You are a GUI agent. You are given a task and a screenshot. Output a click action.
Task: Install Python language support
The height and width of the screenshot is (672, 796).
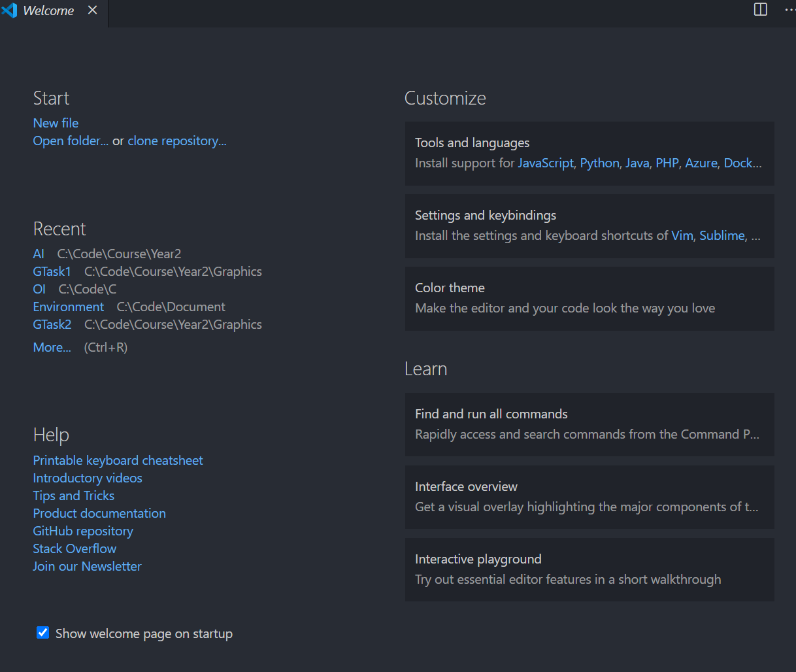pos(599,163)
